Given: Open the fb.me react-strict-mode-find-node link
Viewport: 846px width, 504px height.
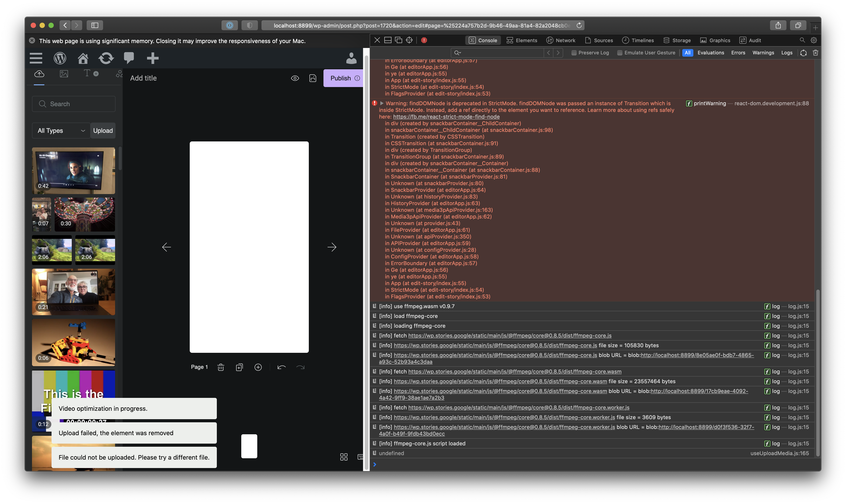Looking at the screenshot, I should click(x=446, y=117).
